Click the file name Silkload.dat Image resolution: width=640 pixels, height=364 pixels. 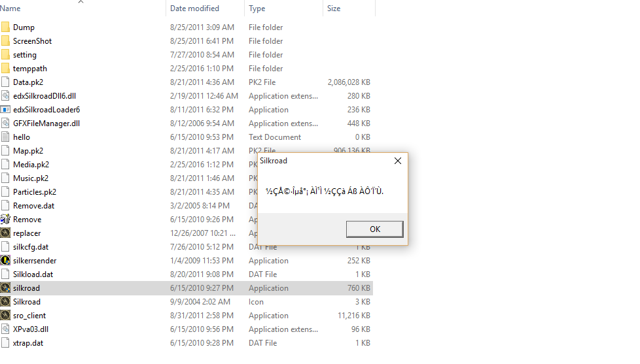pyautogui.click(x=33, y=274)
